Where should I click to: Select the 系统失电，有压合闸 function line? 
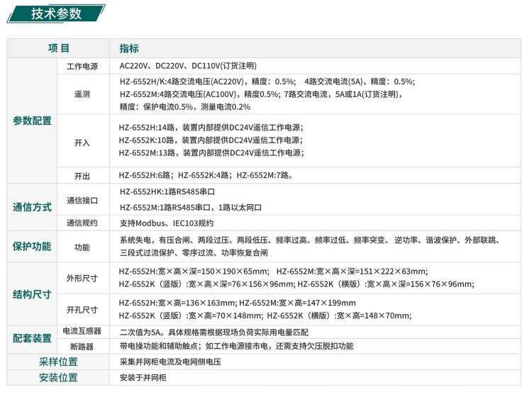pos(310,240)
